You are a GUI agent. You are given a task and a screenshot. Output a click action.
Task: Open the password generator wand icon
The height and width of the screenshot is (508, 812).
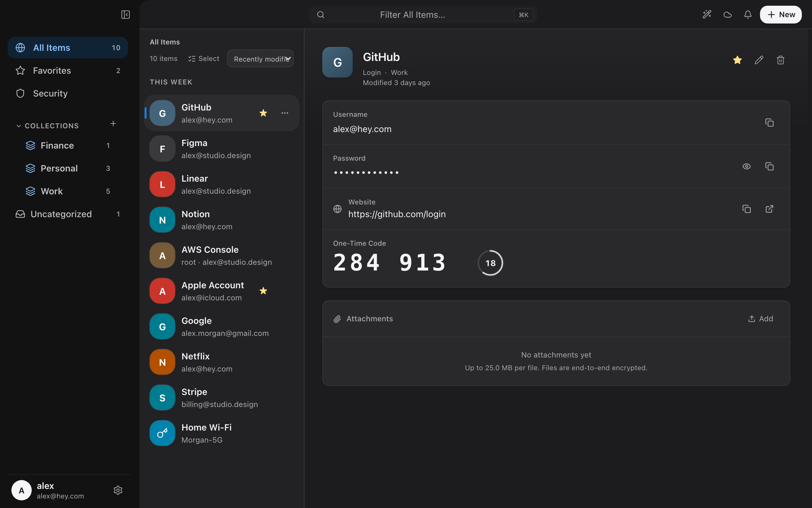pos(707,15)
